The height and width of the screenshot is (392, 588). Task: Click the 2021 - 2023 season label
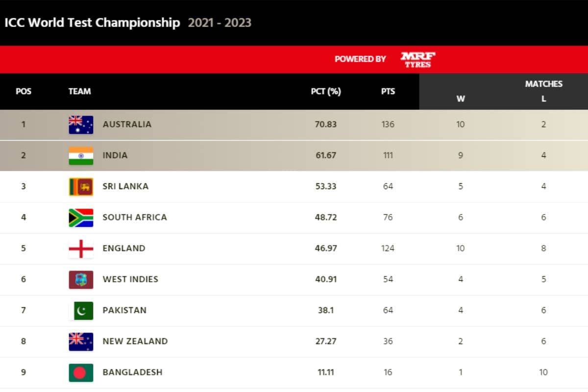[x=220, y=23]
